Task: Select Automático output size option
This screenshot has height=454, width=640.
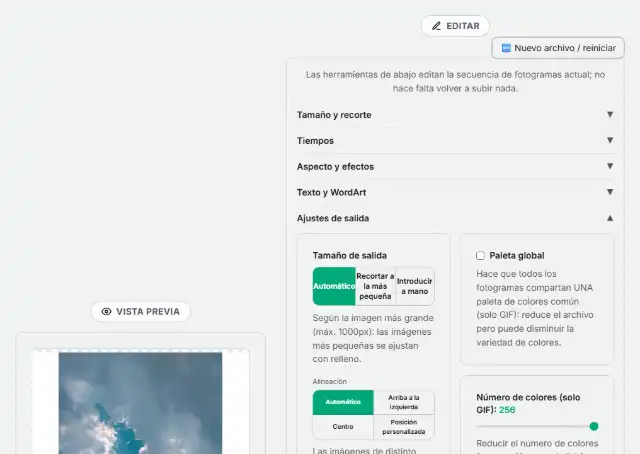Action: click(334, 286)
